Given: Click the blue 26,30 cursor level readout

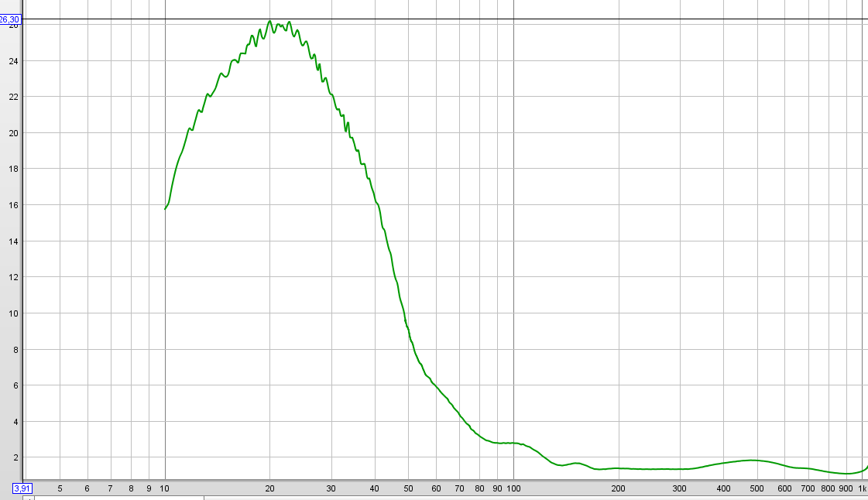Looking at the screenshot, I should [9, 19].
